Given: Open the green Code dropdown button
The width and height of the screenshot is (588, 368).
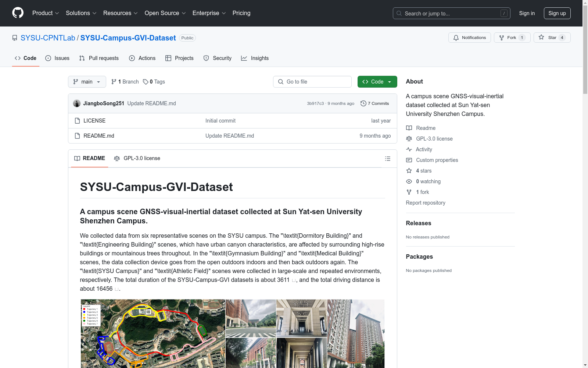Looking at the screenshot, I should pos(377,82).
